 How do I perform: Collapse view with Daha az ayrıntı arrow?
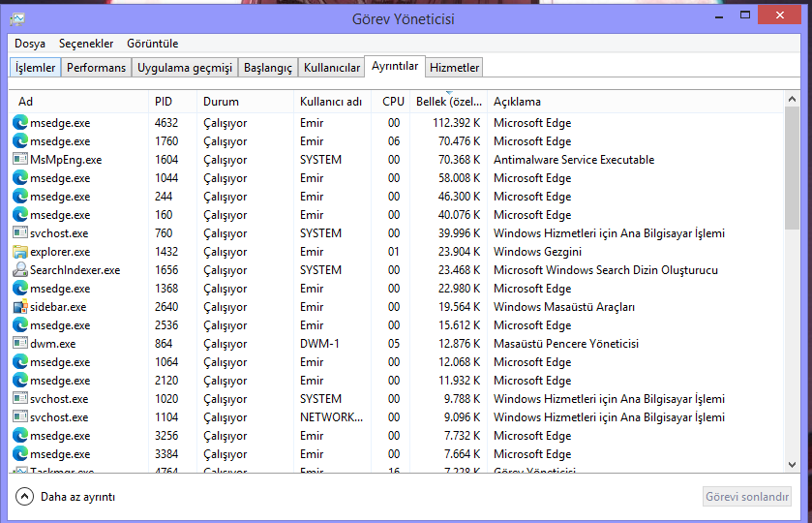(24, 497)
